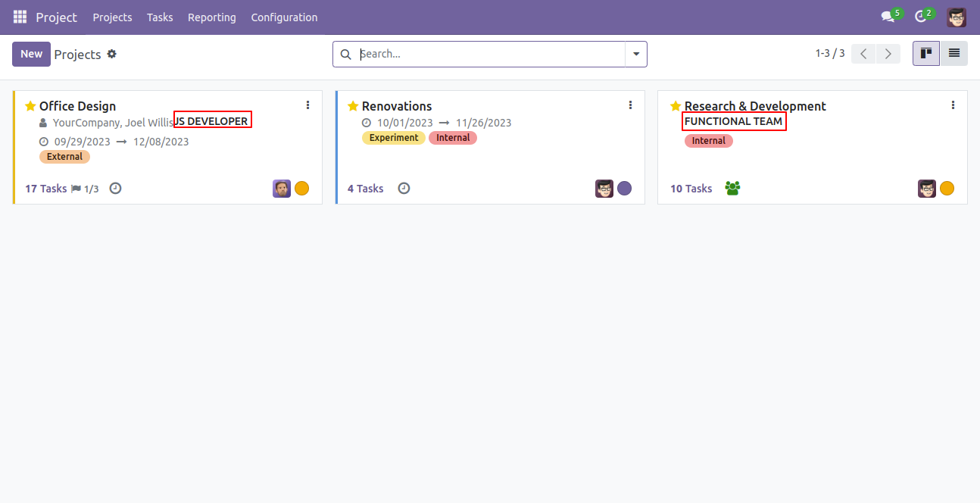Viewport: 980px width, 503px height.
Task: Toggle favorite star on Research & Development
Action: click(x=676, y=106)
